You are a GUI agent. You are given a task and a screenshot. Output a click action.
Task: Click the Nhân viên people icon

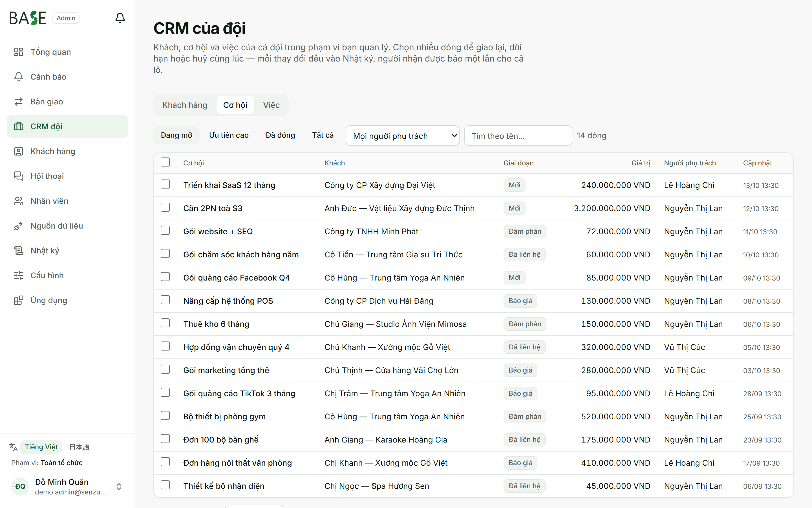click(x=18, y=201)
